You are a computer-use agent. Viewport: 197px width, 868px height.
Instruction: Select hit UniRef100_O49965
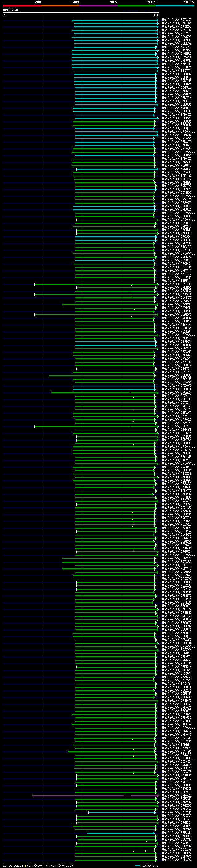[177, 50]
